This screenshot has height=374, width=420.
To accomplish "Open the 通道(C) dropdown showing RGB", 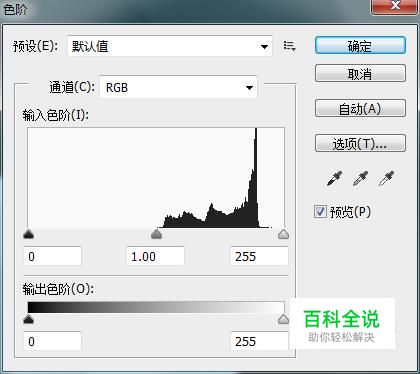I will click(x=178, y=87).
